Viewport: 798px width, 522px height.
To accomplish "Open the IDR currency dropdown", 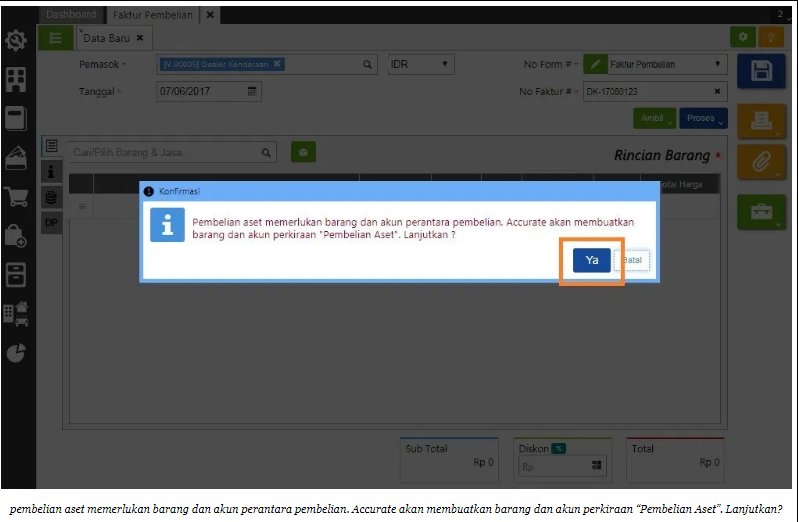I will coord(421,64).
